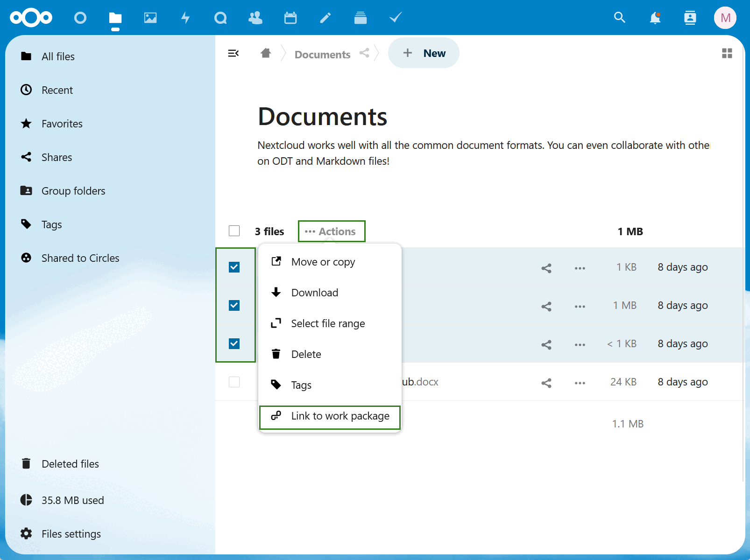Open the Tasks app (checkmark icon)

[x=395, y=18]
